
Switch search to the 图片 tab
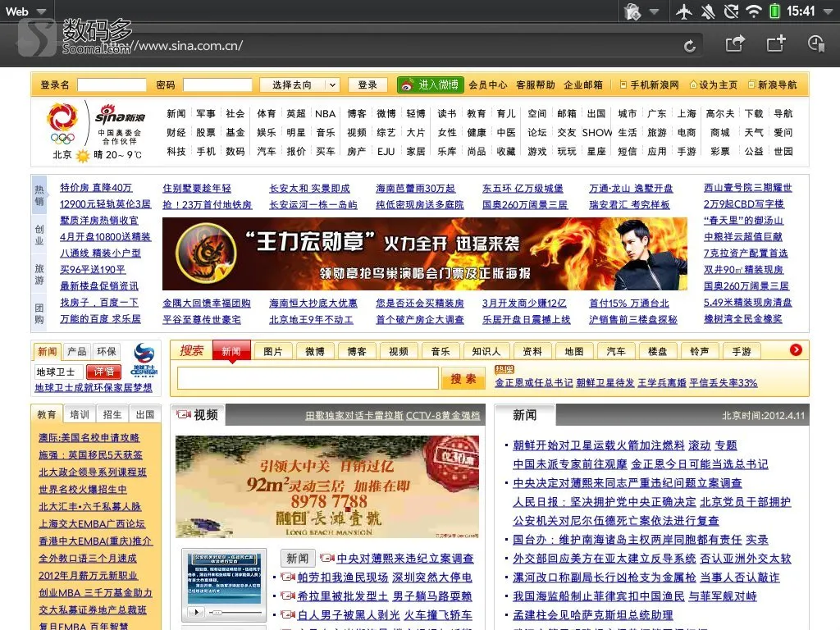pyautogui.click(x=272, y=351)
